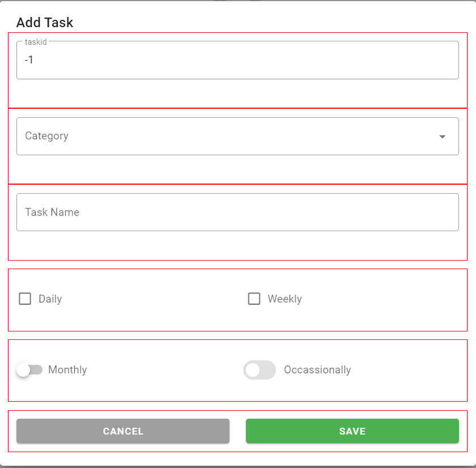Tick the Daily checkbox
This screenshot has width=476, height=468.
coord(25,299)
